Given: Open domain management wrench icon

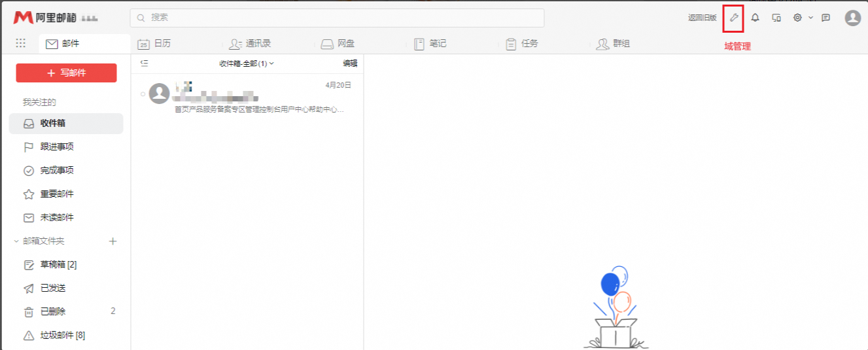Looking at the screenshot, I should tap(733, 18).
